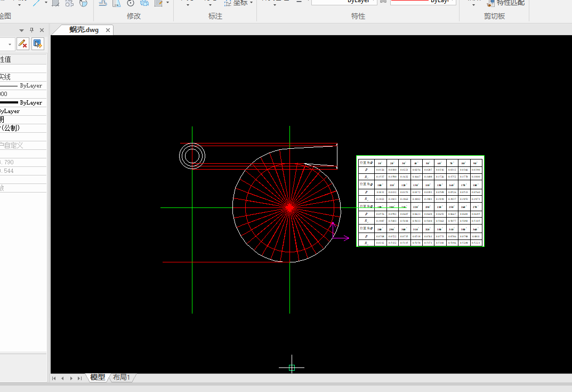The height and width of the screenshot is (392, 572).
Task: Open the 修改 ribbon panel label
Action: 133,16
